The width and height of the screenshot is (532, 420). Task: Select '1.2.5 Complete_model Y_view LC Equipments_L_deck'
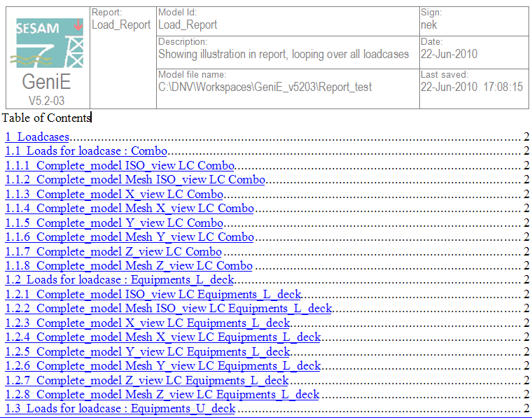pos(148,351)
